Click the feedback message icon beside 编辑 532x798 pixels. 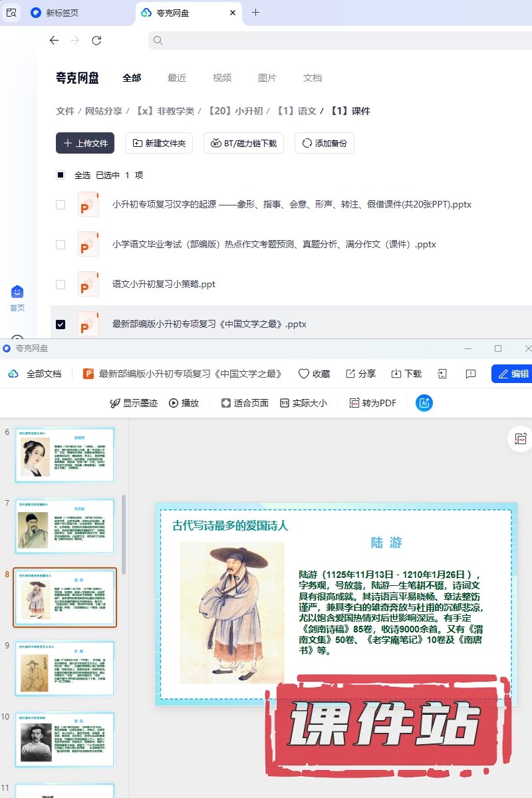[x=471, y=374]
